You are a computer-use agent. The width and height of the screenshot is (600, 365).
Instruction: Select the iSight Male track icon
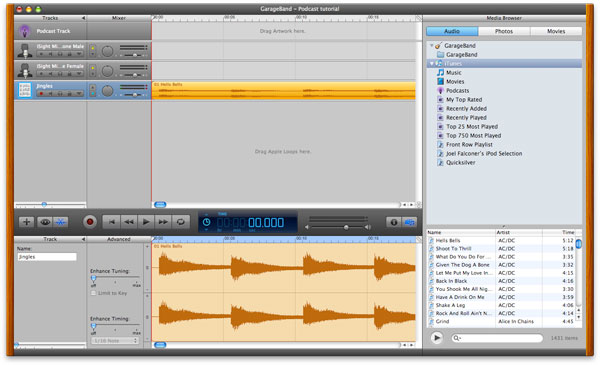25,51
